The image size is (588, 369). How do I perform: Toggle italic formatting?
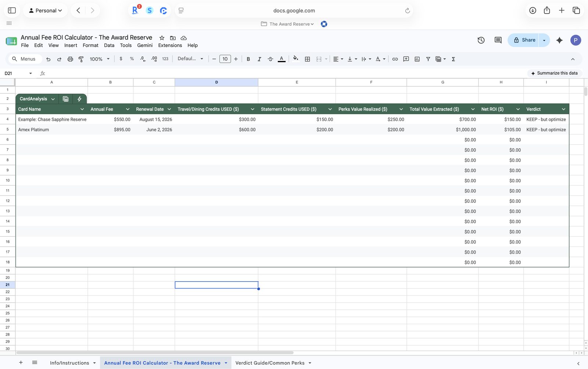click(259, 59)
